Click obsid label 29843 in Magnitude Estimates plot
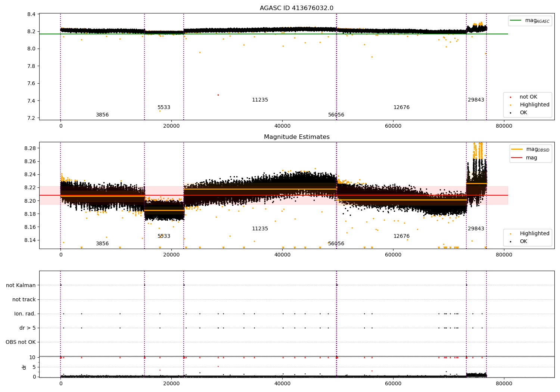 tap(476, 229)
